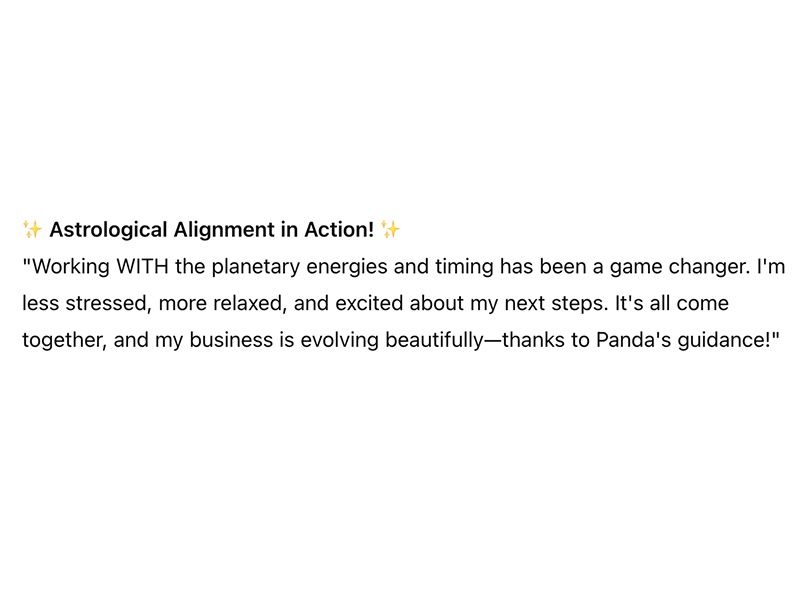This screenshot has height=600, width=800.
Task: Click the word 'business'
Action: (231, 340)
